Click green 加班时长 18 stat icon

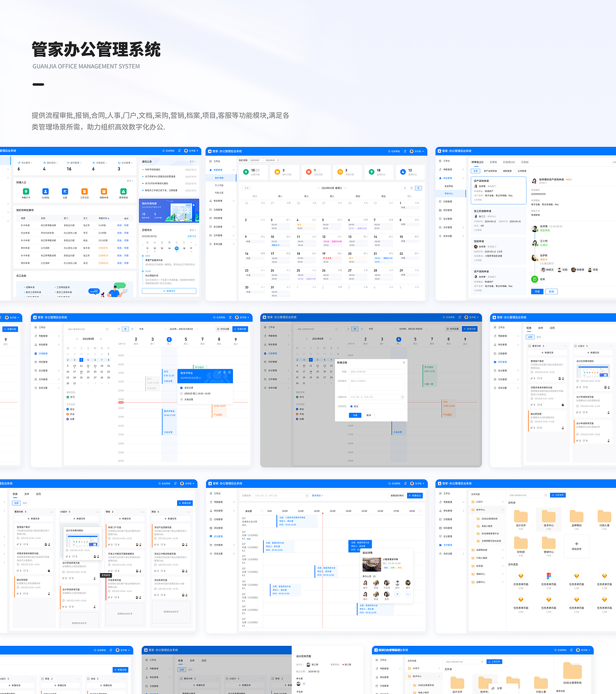pyautogui.click(x=372, y=171)
